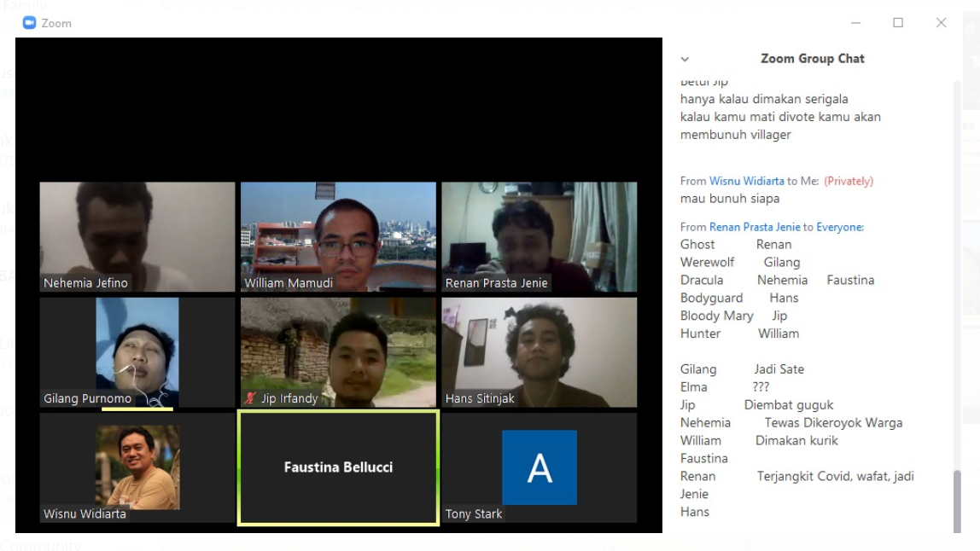Select Faustina Bellucci's highlighted video tile
This screenshot has width=980, height=551.
click(x=338, y=467)
